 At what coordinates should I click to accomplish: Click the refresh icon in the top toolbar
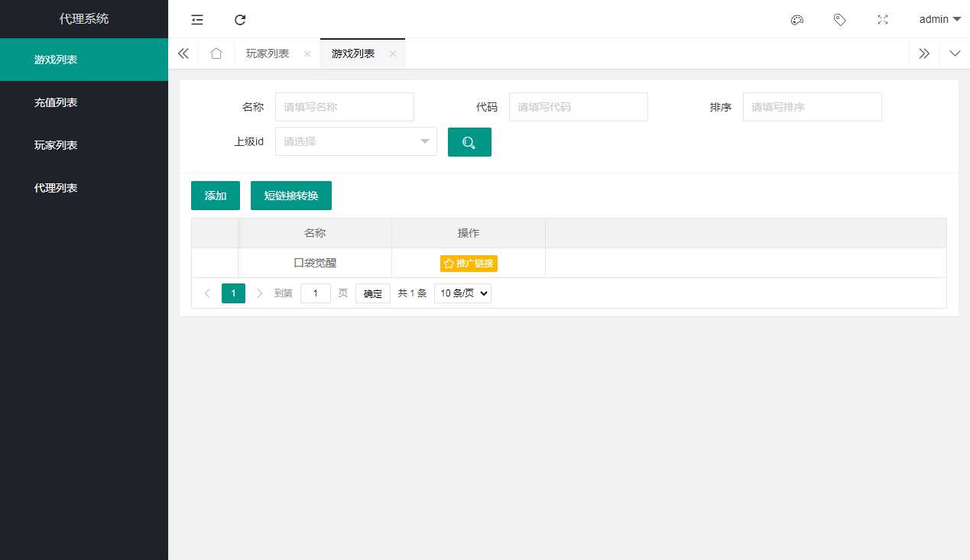point(240,19)
